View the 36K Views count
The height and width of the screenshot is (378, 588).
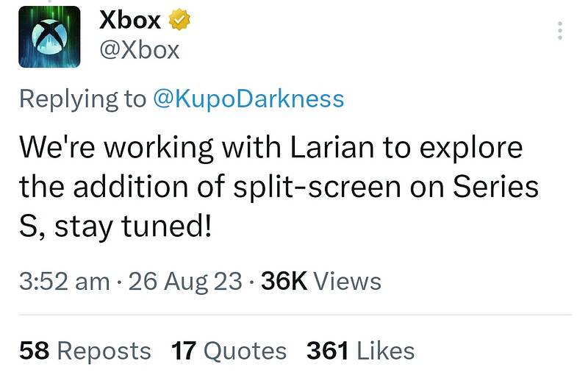point(321,281)
